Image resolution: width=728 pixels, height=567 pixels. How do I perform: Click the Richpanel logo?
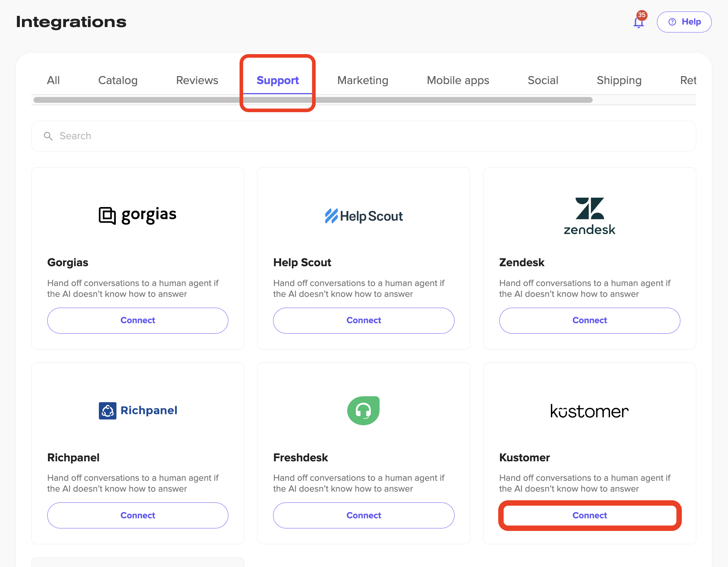pos(137,410)
